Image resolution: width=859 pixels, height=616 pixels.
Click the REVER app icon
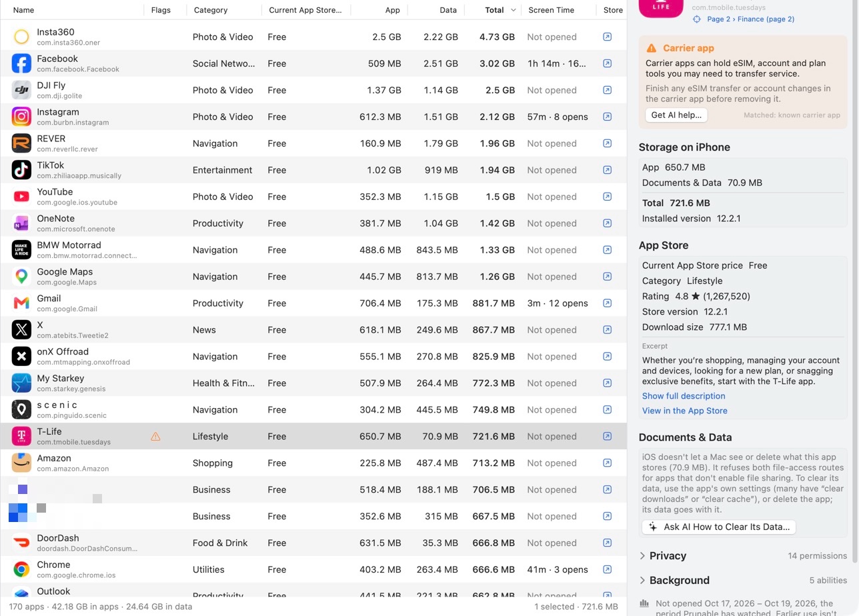tap(21, 143)
